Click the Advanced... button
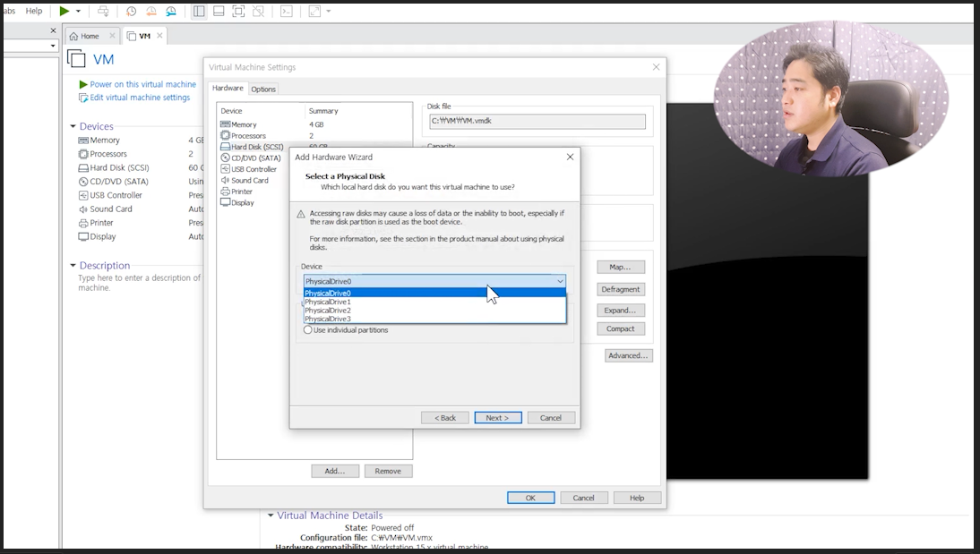 point(628,356)
